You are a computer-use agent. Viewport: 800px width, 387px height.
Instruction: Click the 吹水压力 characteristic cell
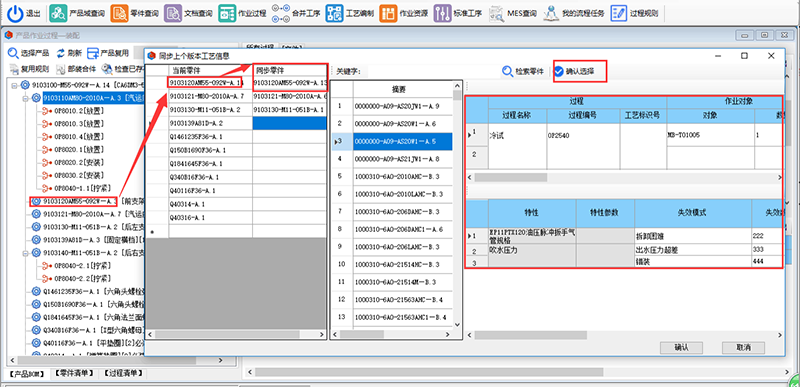(x=532, y=249)
